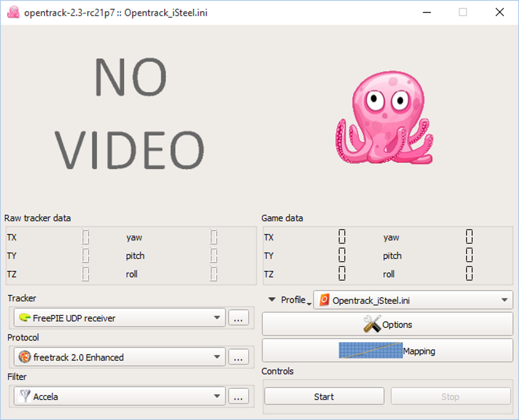519x420 pixels.
Task: Click the 'Controls' section label
Action: [277, 371]
